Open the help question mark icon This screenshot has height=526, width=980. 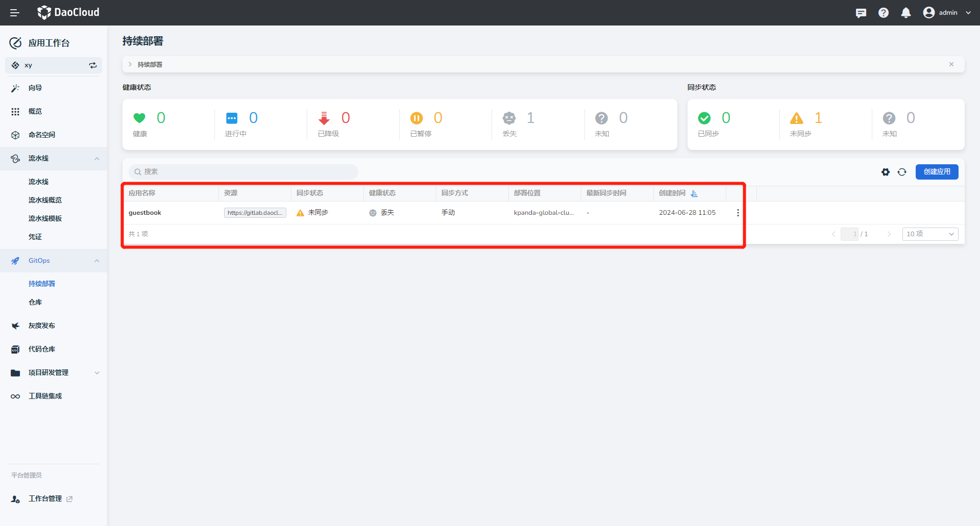tap(883, 13)
